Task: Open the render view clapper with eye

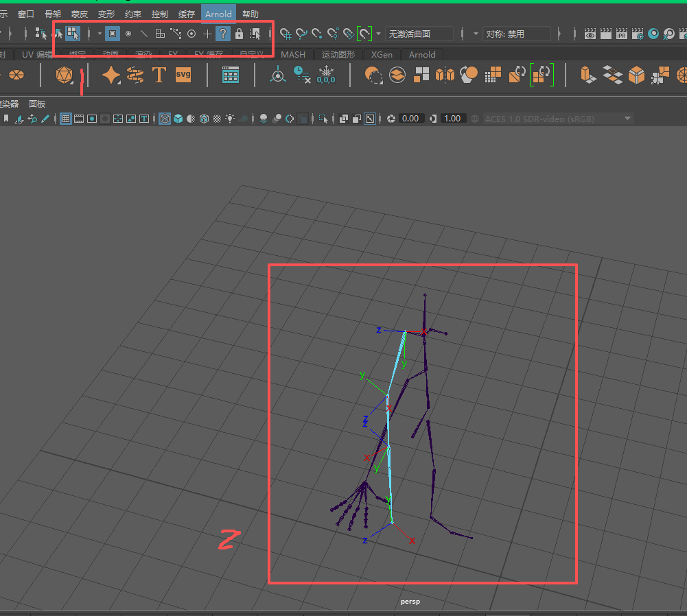Action: click(590, 34)
